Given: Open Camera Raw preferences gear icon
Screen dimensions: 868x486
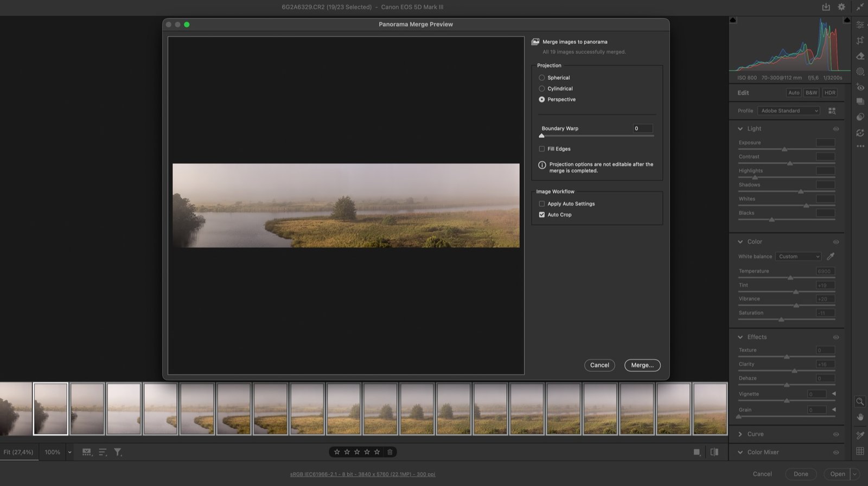Looking at the screenshot, I should 841,7.
